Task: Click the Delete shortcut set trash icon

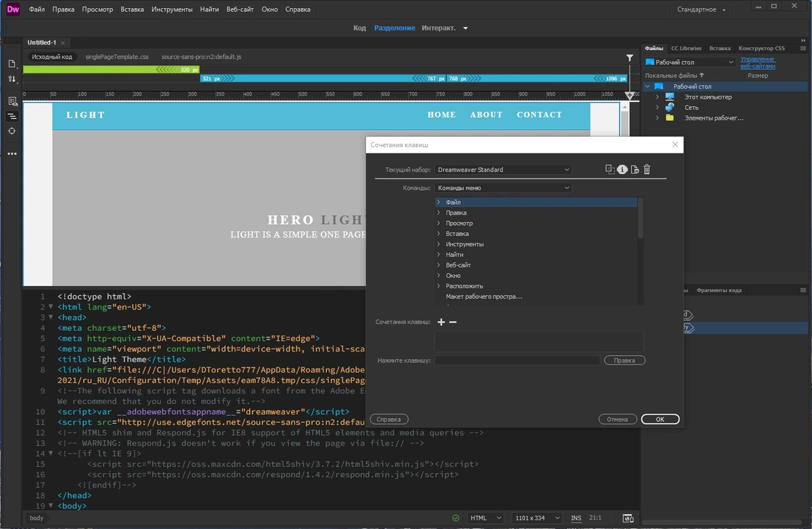Action: pos(647,169)
